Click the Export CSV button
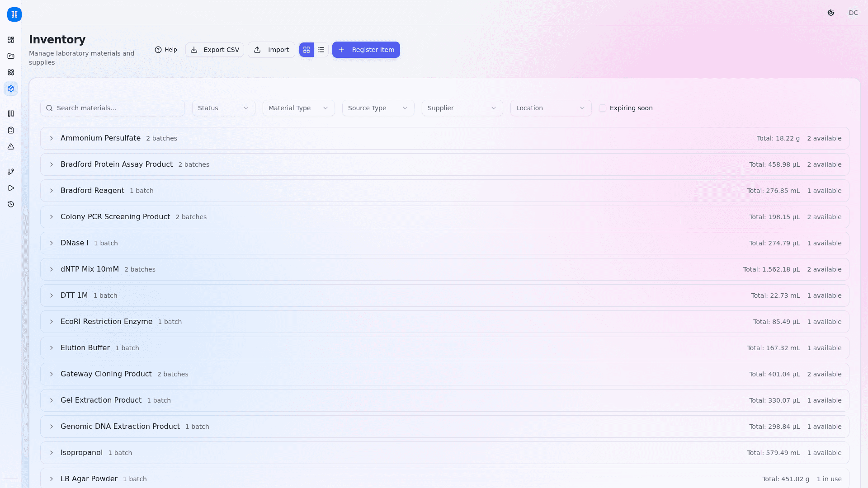The width and height of the screenshot is (868, 488). coord(215,50)
